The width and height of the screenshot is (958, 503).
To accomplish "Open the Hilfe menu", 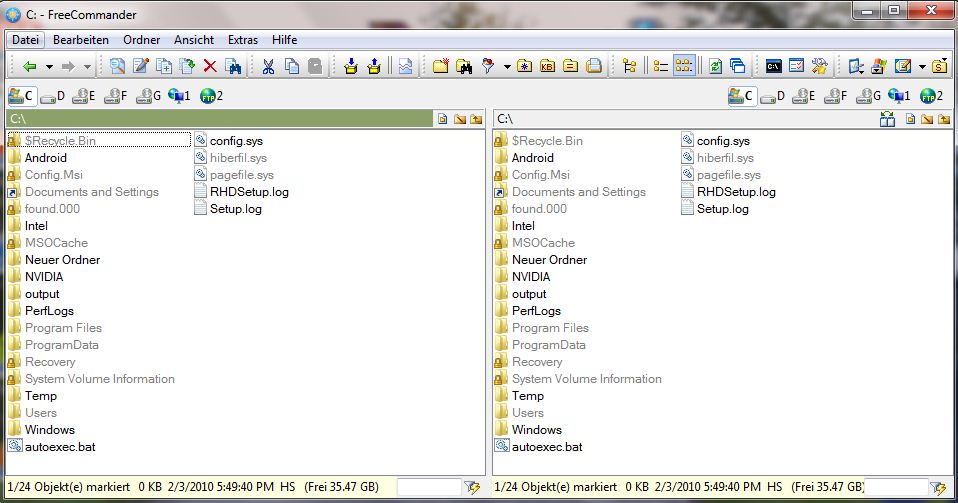I will pyautogui.click(x=284, y=40).
